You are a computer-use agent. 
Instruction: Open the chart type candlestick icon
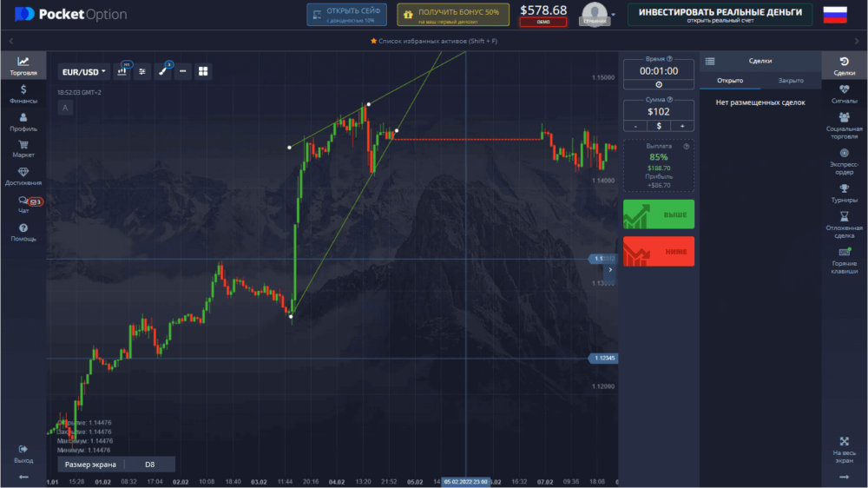(122, 72)
